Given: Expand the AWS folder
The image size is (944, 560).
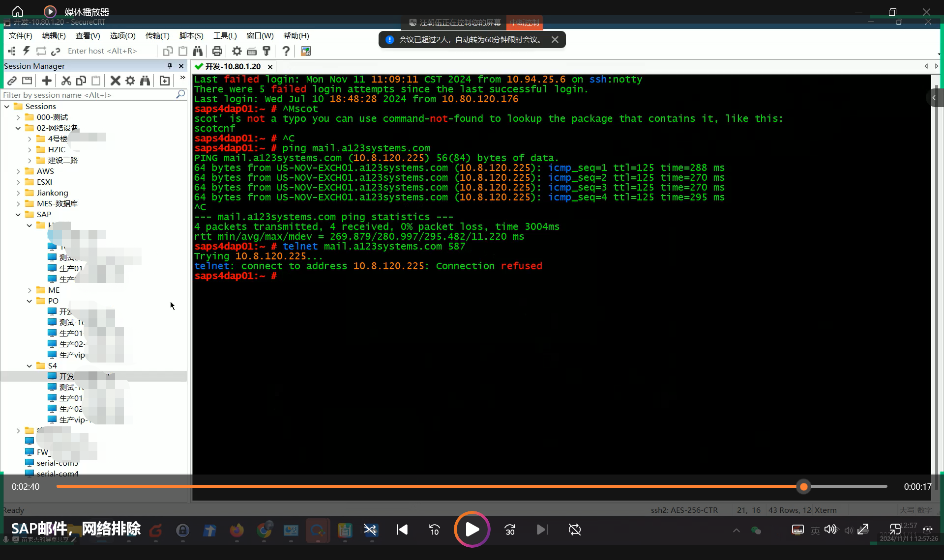Looking at the screenshot, I should [x=18, y=171].
